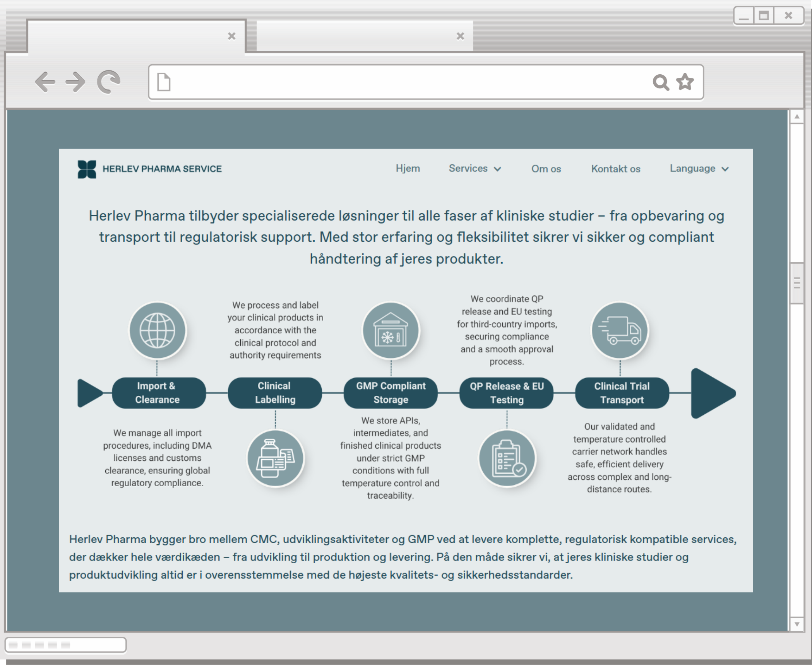Close the first browser tab
812x665 pixels.
(x=232, y=36)
